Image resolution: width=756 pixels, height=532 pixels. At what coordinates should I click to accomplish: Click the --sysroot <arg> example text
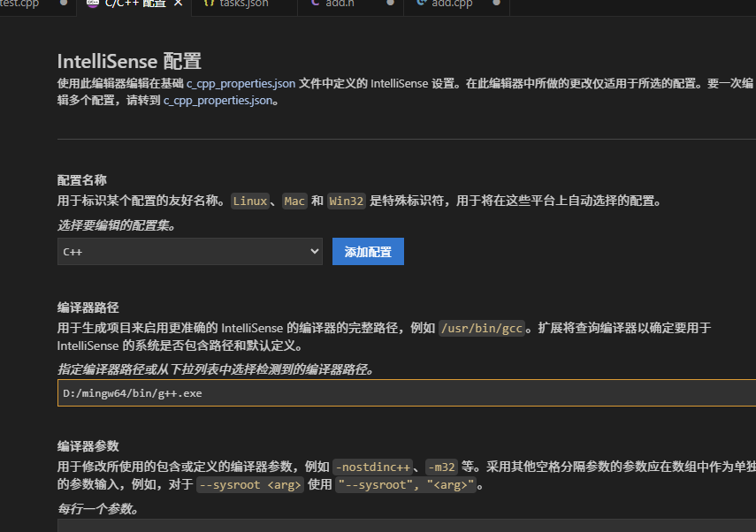(250, 485)
